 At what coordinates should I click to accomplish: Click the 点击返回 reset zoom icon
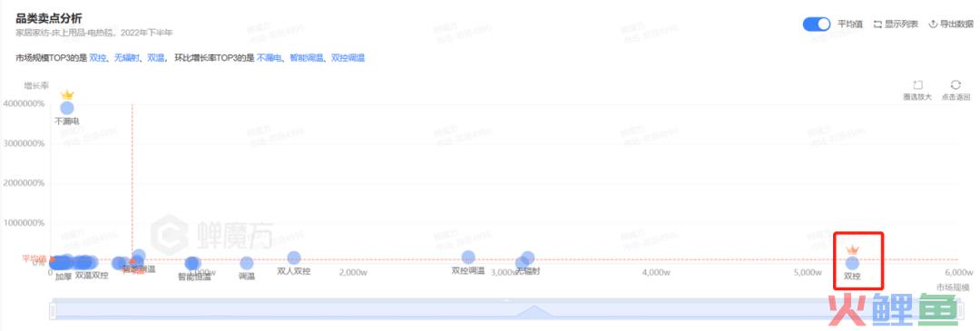tap(955, 85)
